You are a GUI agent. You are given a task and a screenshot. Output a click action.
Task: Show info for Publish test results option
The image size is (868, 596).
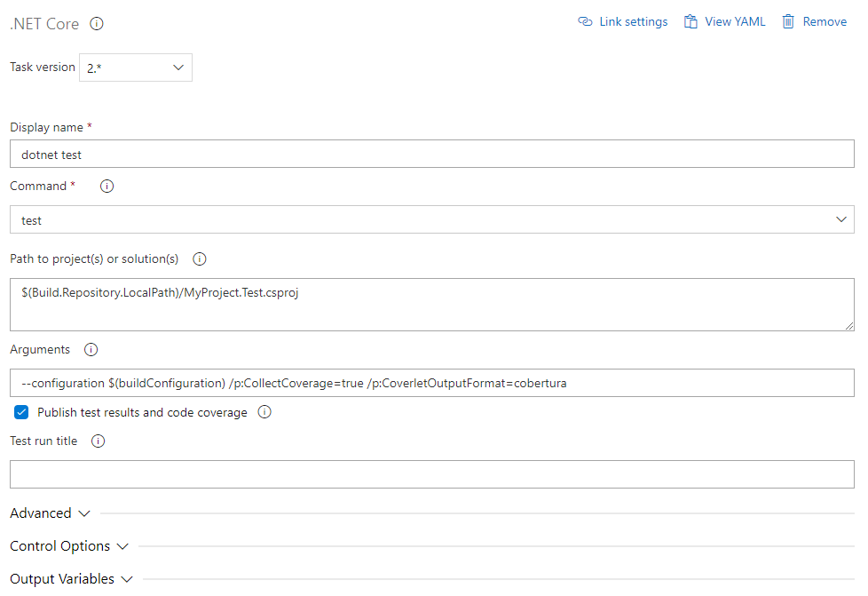[264, 412]
